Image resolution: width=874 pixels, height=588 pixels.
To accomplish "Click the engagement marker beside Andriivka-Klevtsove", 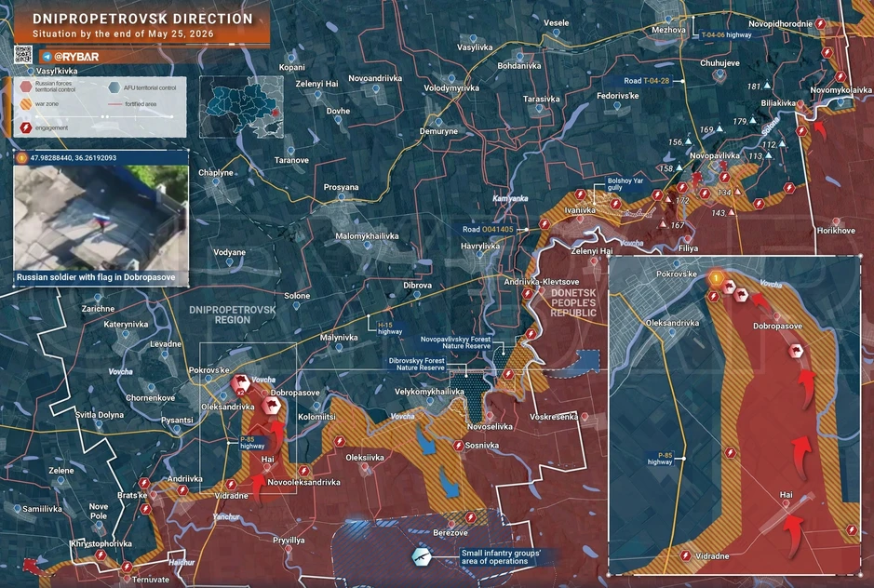I will tap(528, 293).
